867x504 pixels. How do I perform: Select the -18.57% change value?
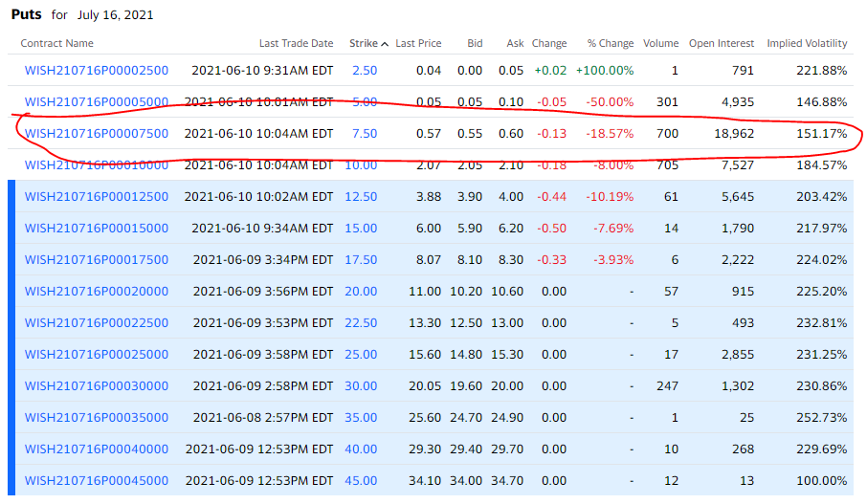pyautogui.click(x=610, y=133)
